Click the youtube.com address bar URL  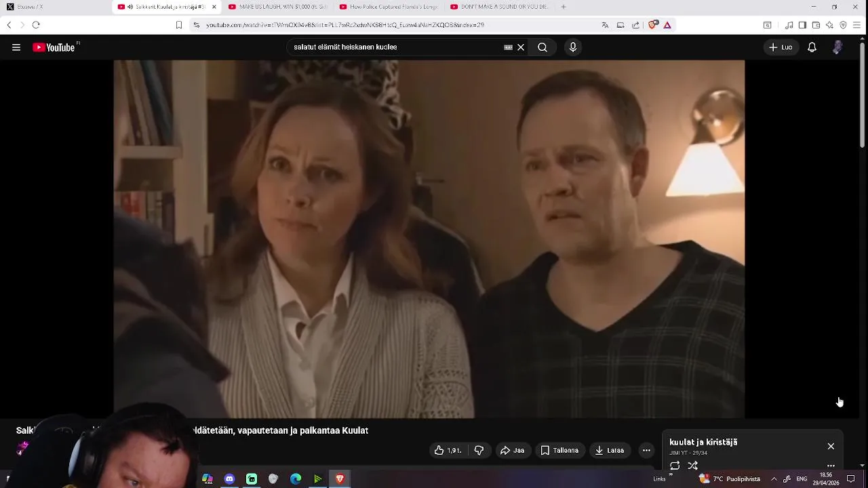[x=345, y=25]
